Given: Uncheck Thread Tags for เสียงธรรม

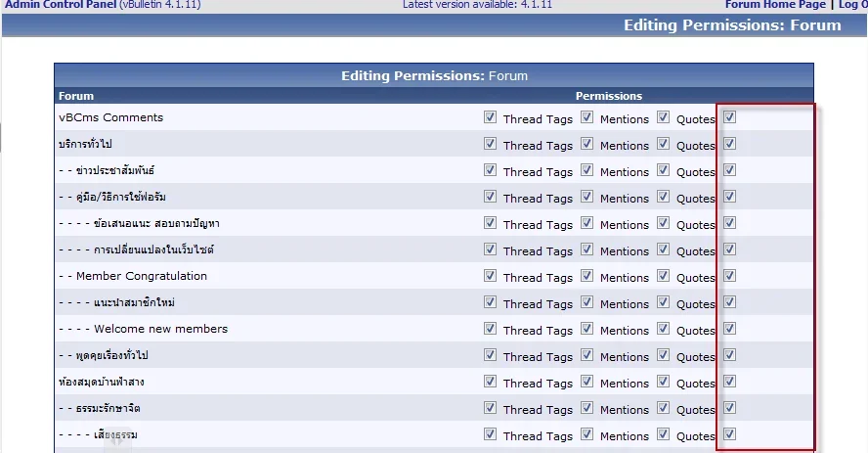Looking at the screenshot, I should point(490,434).
